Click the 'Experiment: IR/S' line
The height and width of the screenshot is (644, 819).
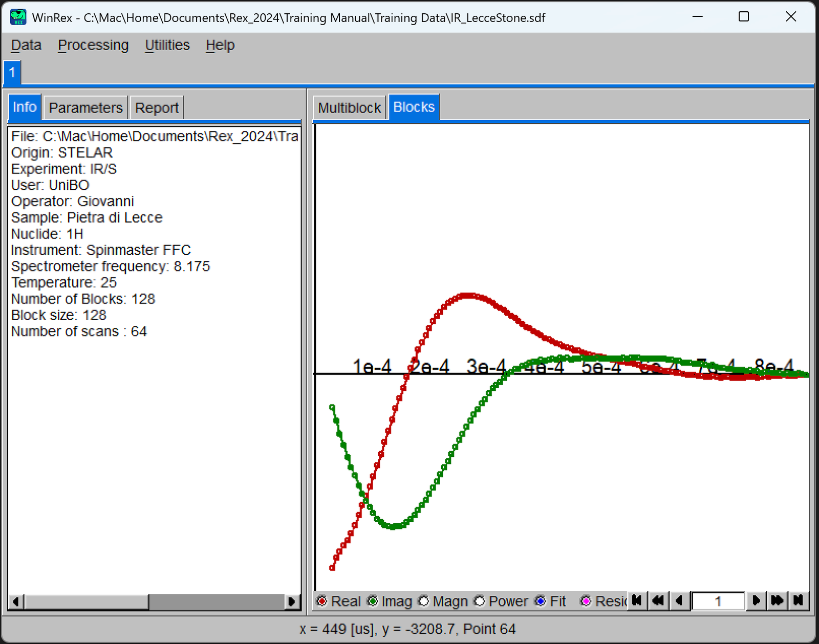point(64,169)
